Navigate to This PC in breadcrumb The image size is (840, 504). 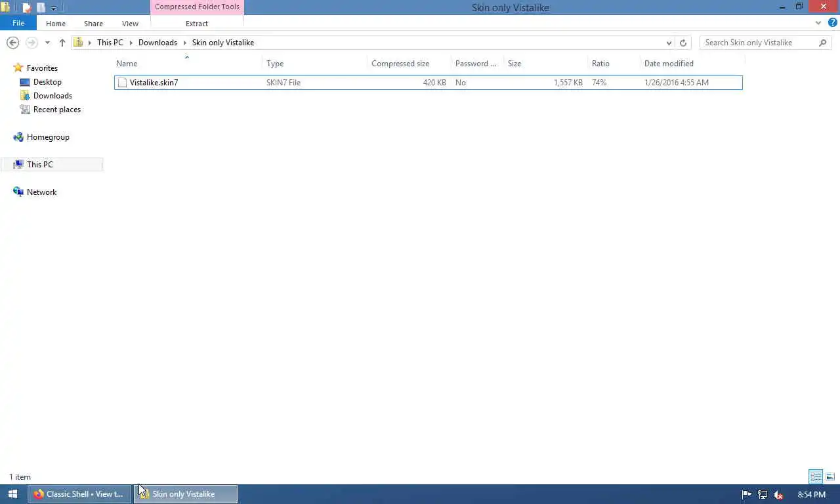pyautogui.click(x=110, y=43)
